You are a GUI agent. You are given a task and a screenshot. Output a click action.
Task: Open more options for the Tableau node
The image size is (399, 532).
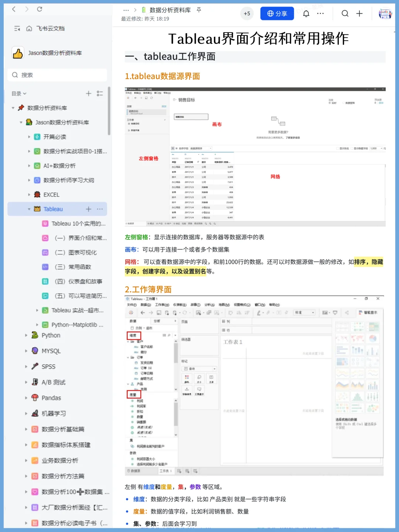click(x=100, y=209)
